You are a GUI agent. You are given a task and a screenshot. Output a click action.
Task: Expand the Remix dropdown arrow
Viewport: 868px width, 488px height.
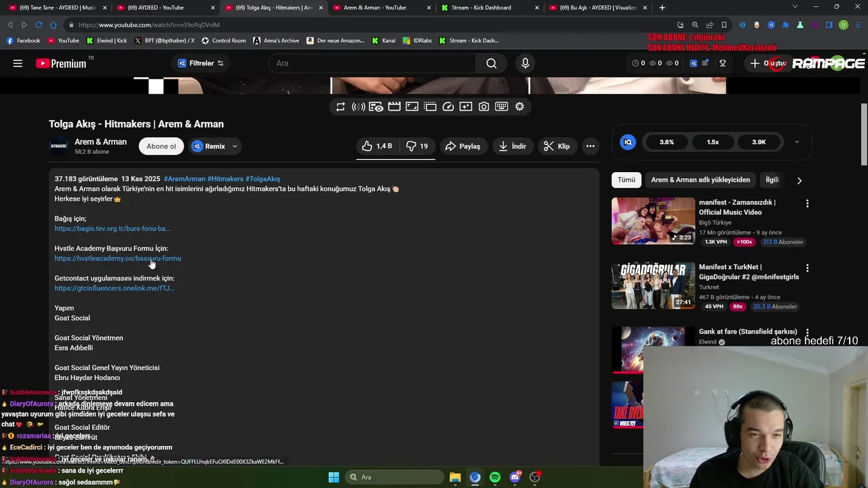coord(235,146)
